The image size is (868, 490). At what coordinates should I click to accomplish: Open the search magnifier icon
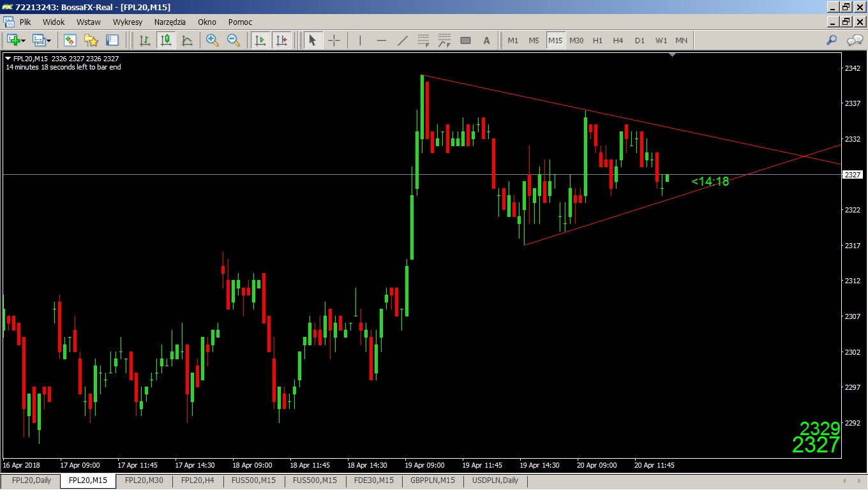[832, 40]
